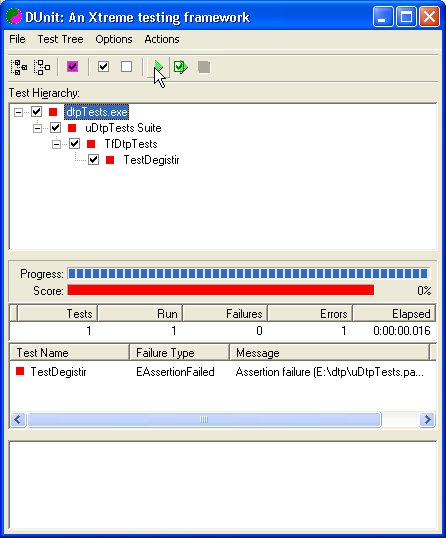The image size is (446, 538).
Task: Uncheck the dtpTests.exe checkbox
Action: click(36, 112)
